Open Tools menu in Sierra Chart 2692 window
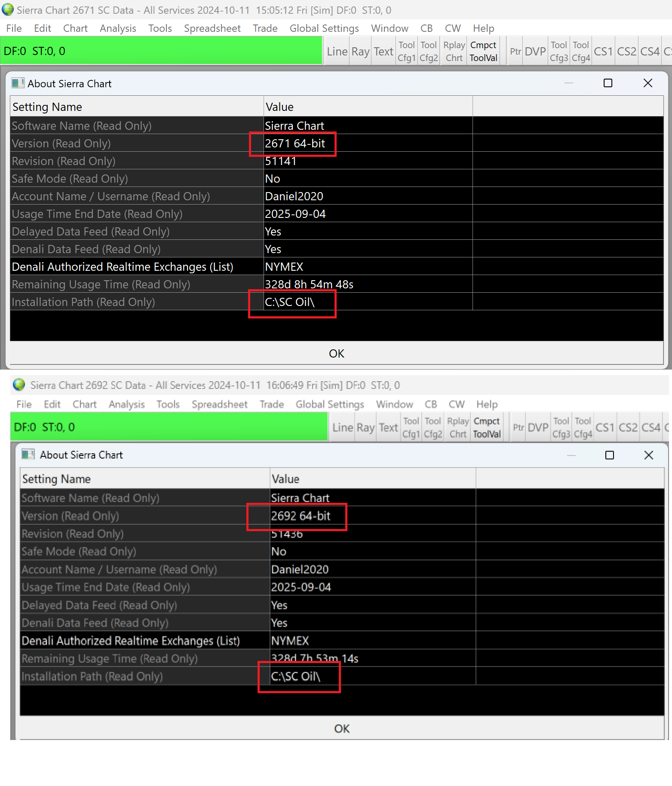 (168, 404)
